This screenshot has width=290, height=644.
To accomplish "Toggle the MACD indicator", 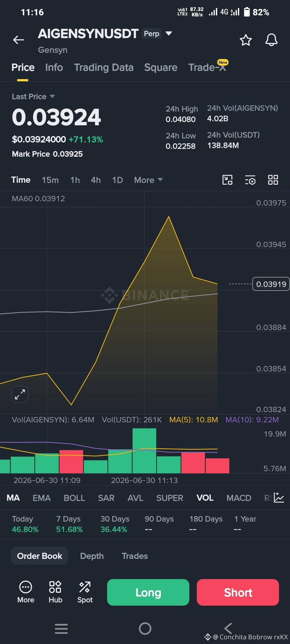I will click(239, 498).
